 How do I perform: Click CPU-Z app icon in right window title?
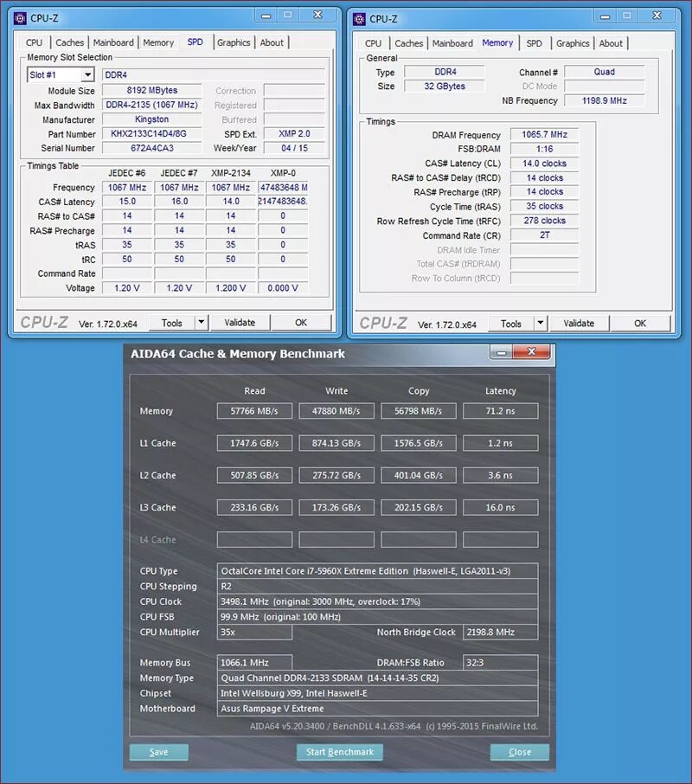(359, 19)
